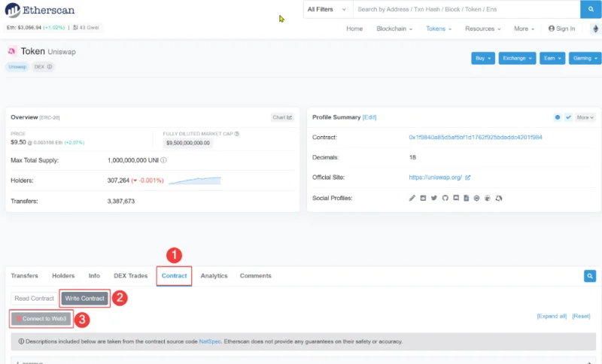Click the Connect to Web3 button
602x364 pixels.
41,319
